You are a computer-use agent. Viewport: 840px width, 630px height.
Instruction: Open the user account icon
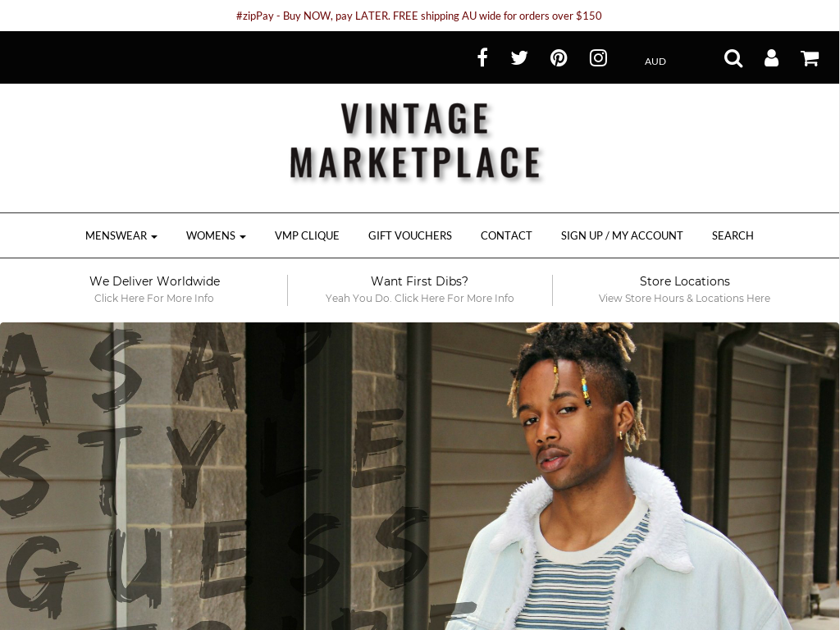[771, 58]
